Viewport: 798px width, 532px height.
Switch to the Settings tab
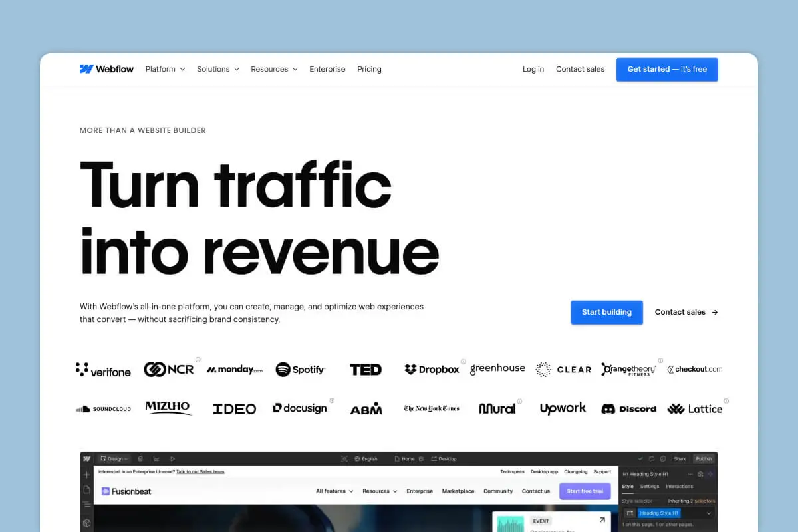[x=650, y=487]
